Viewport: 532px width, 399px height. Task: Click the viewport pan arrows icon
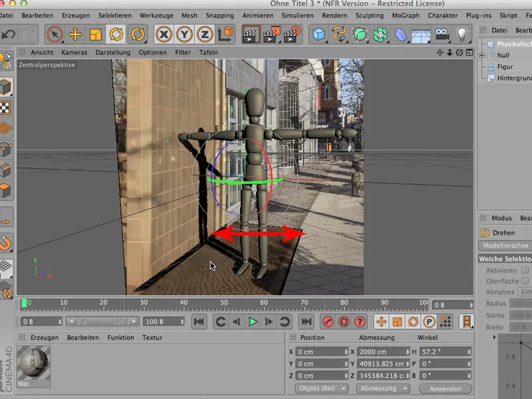(x=440, y=53)
